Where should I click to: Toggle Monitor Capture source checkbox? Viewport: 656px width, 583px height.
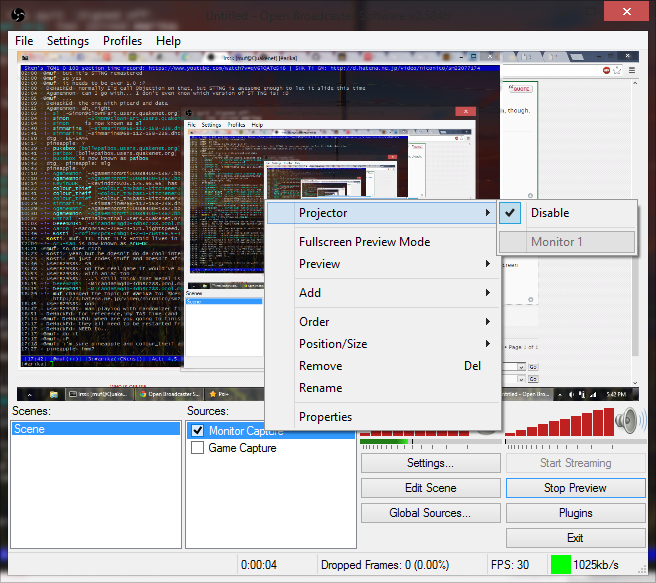click(197, 430)
